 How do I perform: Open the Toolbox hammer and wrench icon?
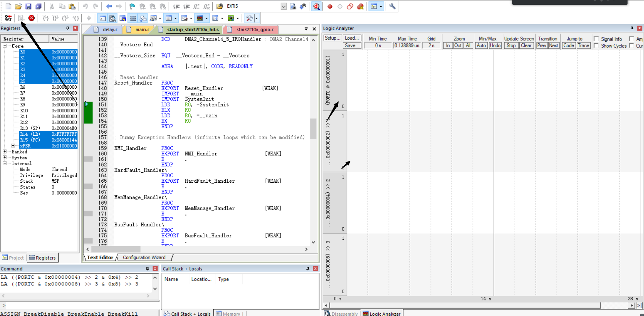249,18
